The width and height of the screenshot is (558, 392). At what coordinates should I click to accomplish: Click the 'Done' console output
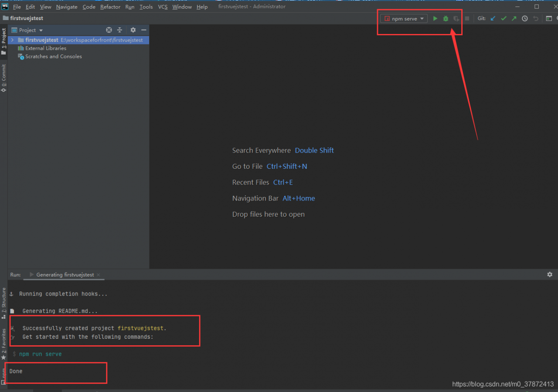[16, 372]
